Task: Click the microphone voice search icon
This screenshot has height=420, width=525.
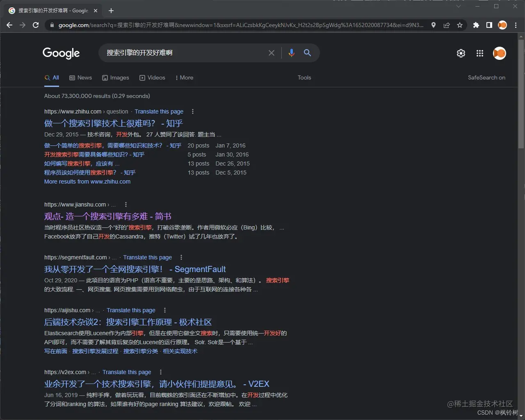Action: [291, 53]
